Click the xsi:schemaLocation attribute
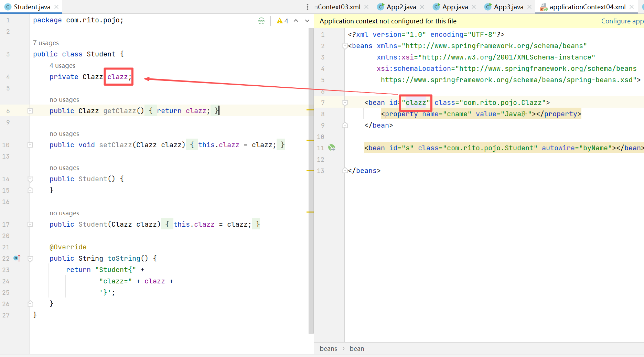Screen dimensions: 644x357 [x=506, y=68]
